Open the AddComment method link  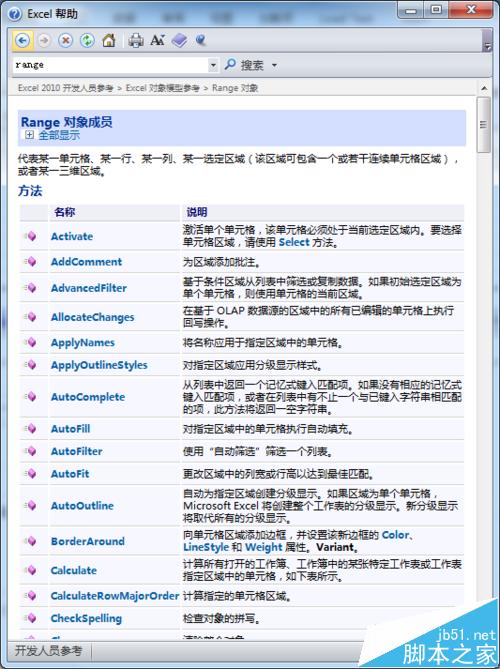click(x=86, y=262)
